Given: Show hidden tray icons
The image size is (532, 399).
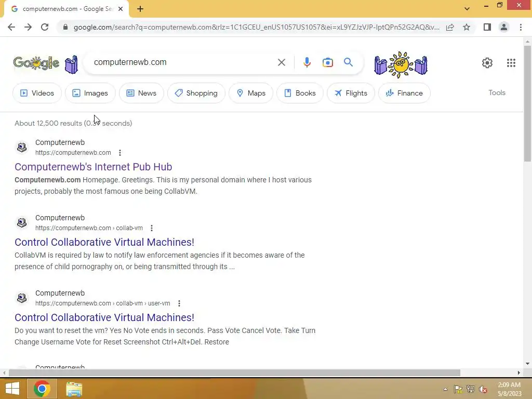Looking at the screenshot, I should tap(445, 389).
